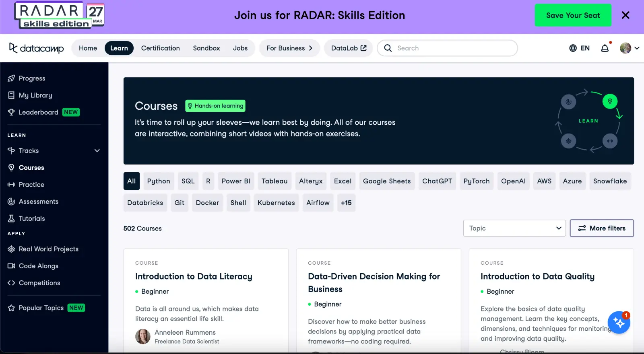The image size is (644, 354).
Task: Open the For Business menu
Action: (289, 48)
